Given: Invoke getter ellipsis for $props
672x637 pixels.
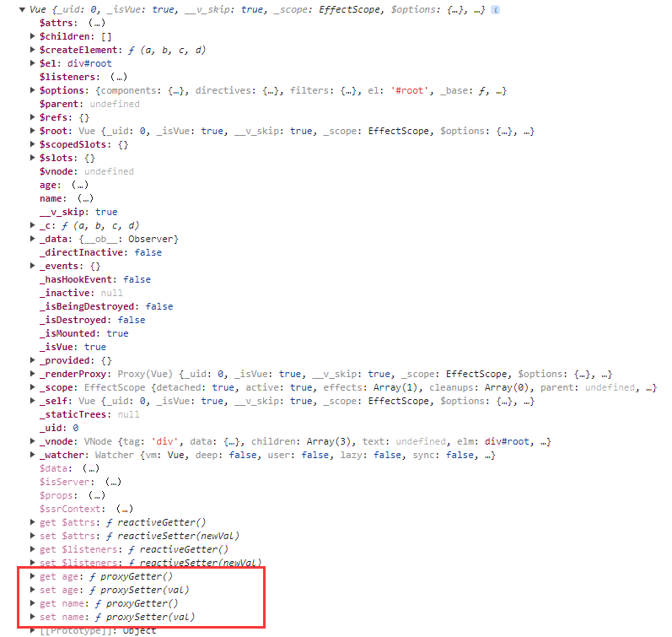Looking at the screenshot, I should click(97, 495).
